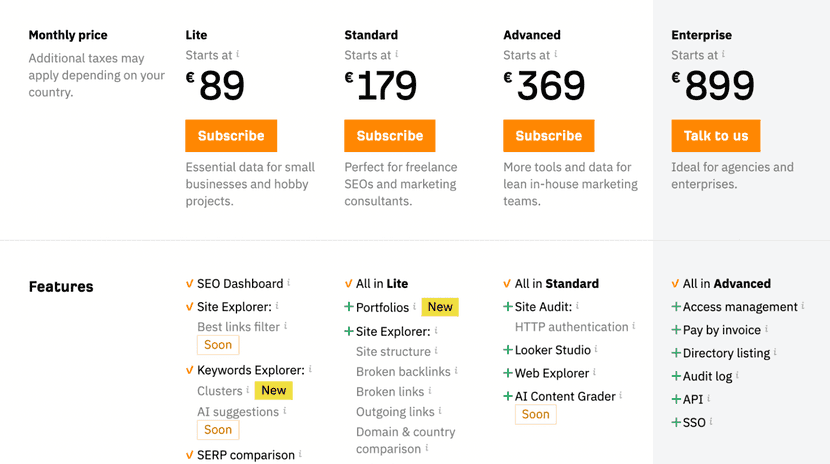The height and width of the screenshot is (464, 830).
Task: Click info icon next to SEO Dashboard
Action: coord(291,283)
